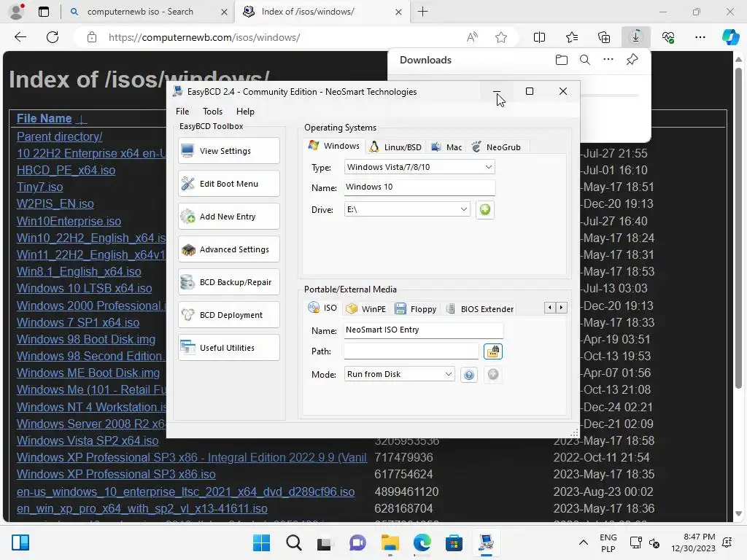This screenshot has width=747, height=560.
Task: Open the Edit Boot Menu section
Action: [228, 184]
